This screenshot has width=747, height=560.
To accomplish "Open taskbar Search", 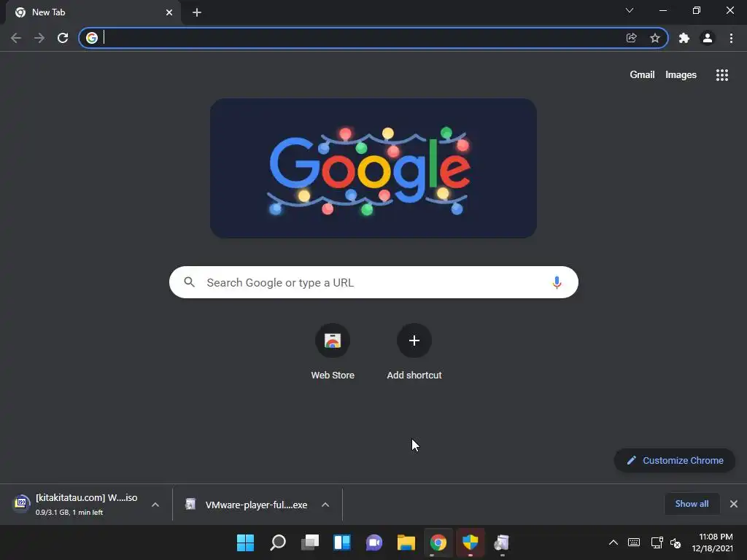I will (278, 542).
